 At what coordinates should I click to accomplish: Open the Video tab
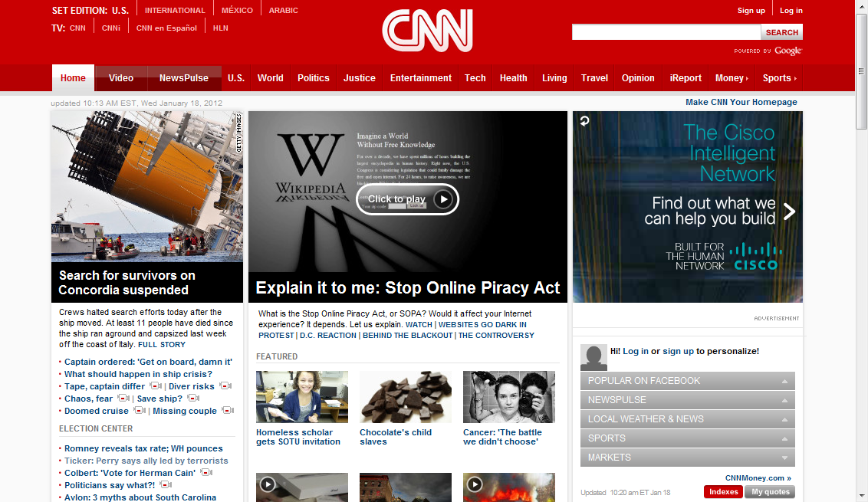tap(121, 78)
